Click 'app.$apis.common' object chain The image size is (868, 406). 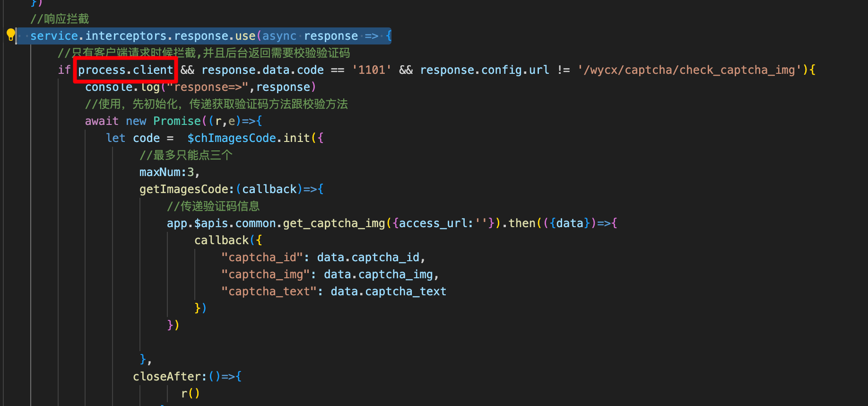point(221,223)
